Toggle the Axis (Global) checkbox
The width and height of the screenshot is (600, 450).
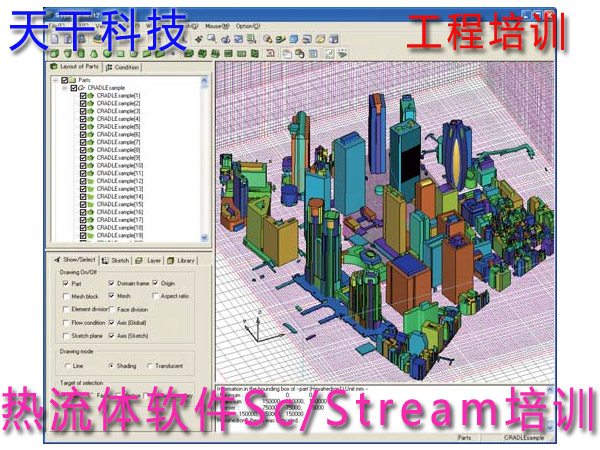pyautogui.click(x=111, y=323)
